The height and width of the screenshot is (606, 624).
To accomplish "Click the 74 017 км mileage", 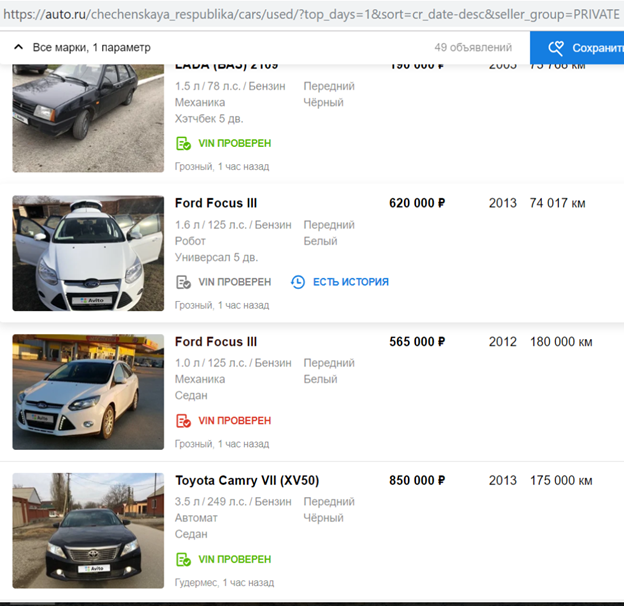I will click(x=557, y=203).
